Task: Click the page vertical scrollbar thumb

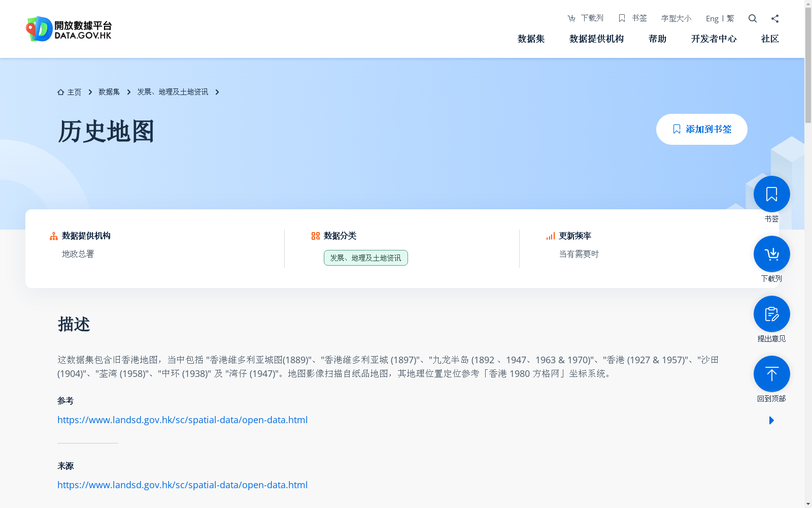Action: click(808, 65)
